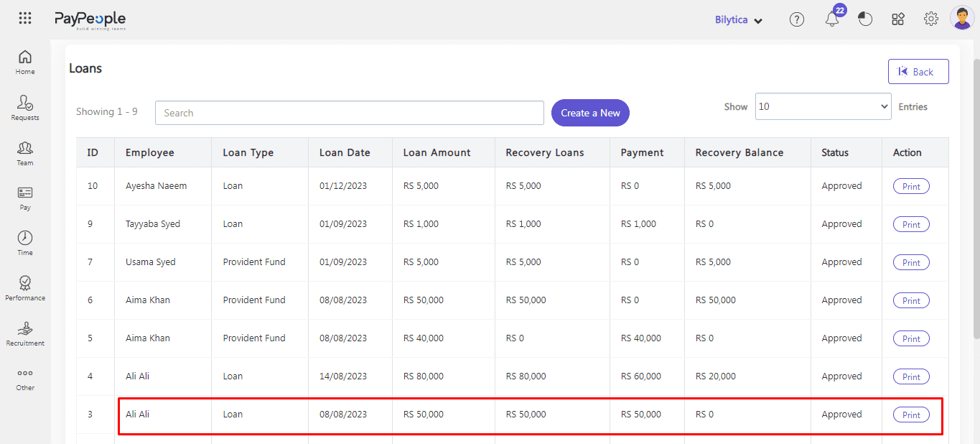Click the Create a New button

[x=590, y=113]
